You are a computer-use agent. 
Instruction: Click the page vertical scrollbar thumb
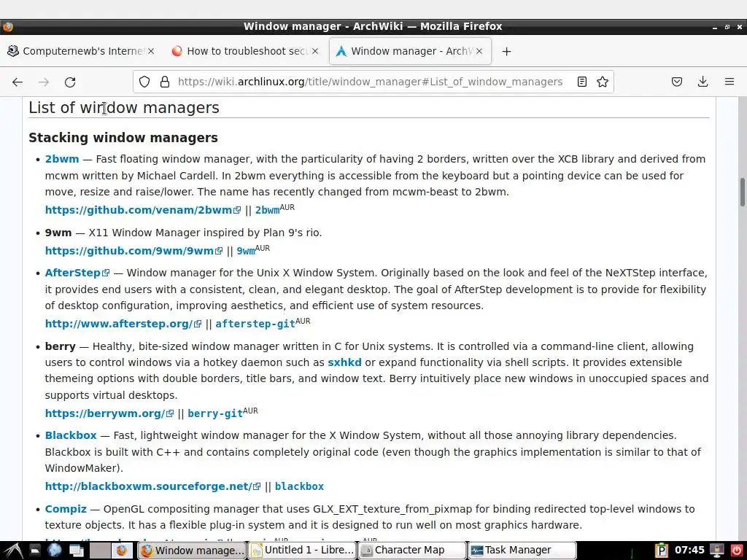tap(742, 192)
